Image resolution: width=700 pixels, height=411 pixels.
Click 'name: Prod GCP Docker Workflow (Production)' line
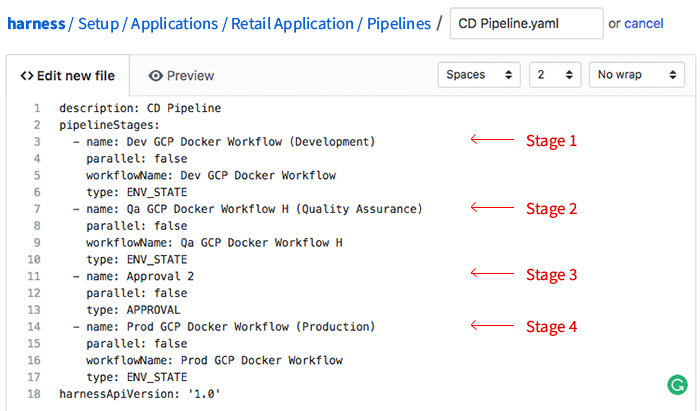[x=224, y=327]
